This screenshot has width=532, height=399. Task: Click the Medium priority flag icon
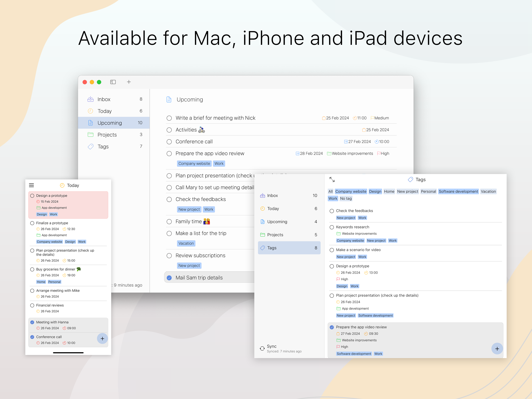point(372,118)
